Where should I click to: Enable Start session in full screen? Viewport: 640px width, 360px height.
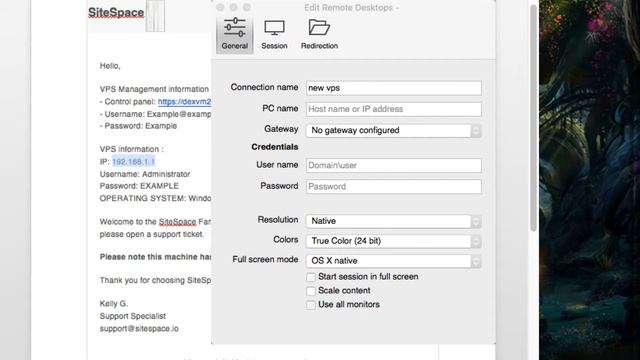click(x=311, y=277)
